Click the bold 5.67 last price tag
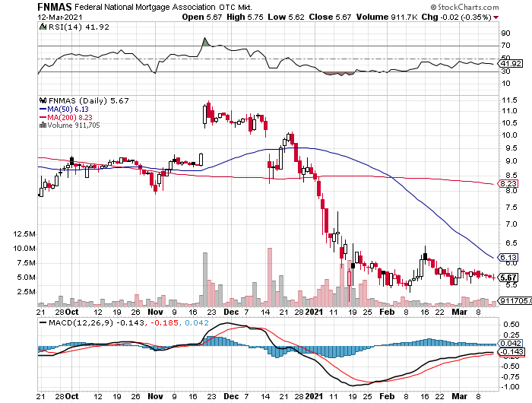The height and width of the screenshot is (403, 532). click(x=508, y=278)
